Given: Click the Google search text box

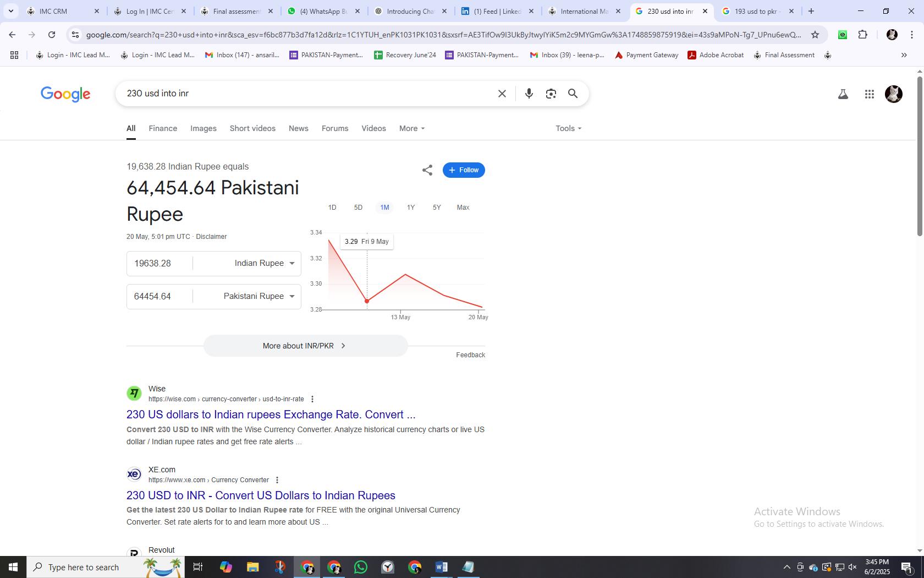Looking at the screenshot, I should click(x=308, y=94).
